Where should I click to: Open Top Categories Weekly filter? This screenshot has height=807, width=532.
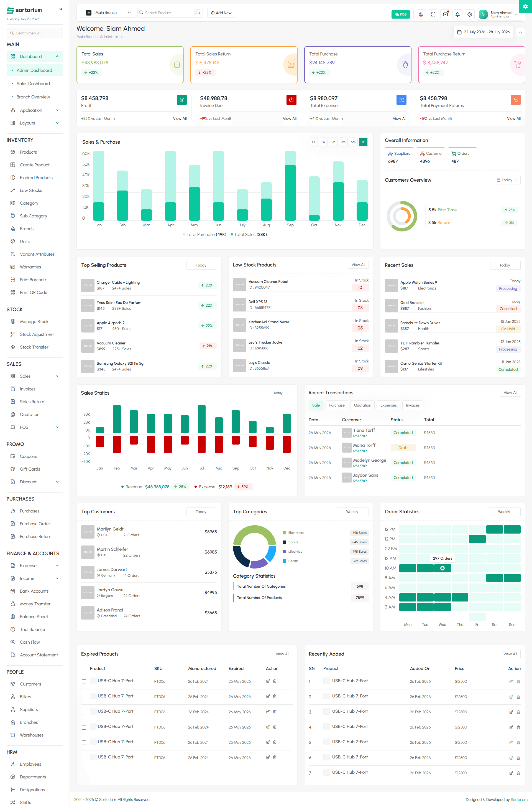tap(352, 512)
